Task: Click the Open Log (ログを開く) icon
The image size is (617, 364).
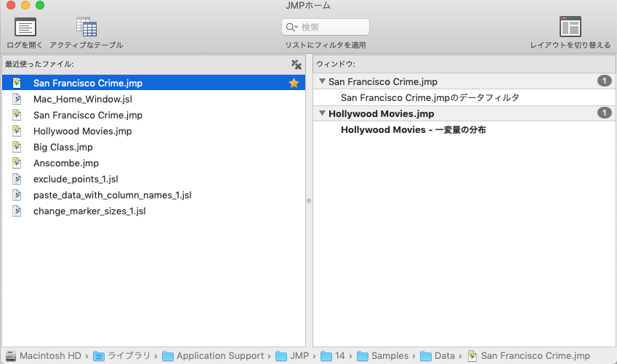Action: tap(25, 27)
